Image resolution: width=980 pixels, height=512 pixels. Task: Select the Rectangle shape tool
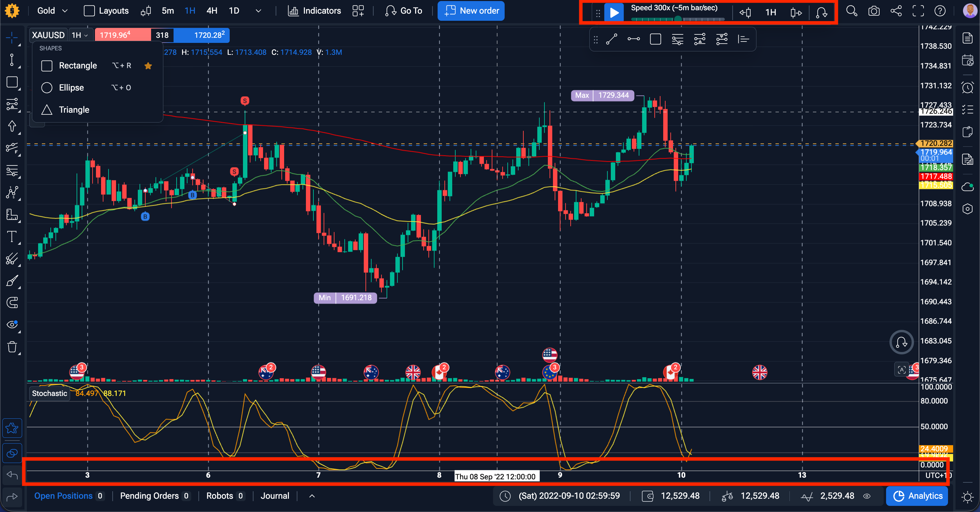(x=97, y=65)
